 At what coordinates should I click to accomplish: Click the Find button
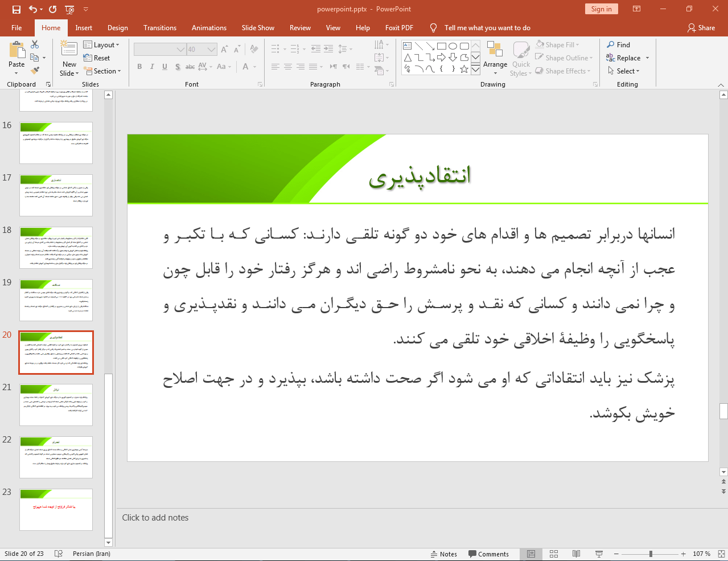click(x=619, y=45)
